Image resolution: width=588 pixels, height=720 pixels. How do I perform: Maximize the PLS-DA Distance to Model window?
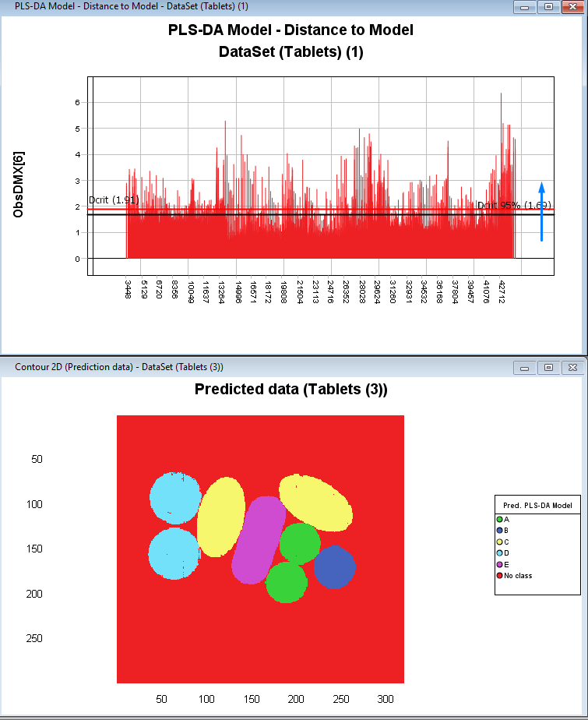[x=548, y=6]
